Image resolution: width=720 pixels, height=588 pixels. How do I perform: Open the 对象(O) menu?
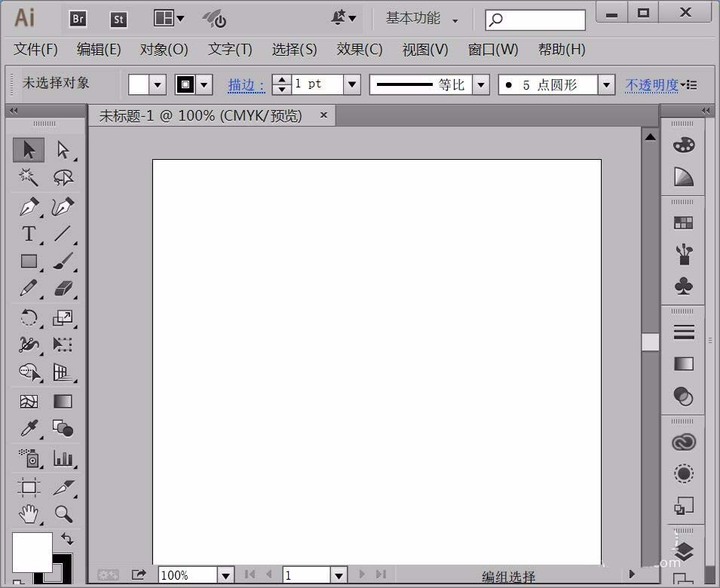point(164,49)
